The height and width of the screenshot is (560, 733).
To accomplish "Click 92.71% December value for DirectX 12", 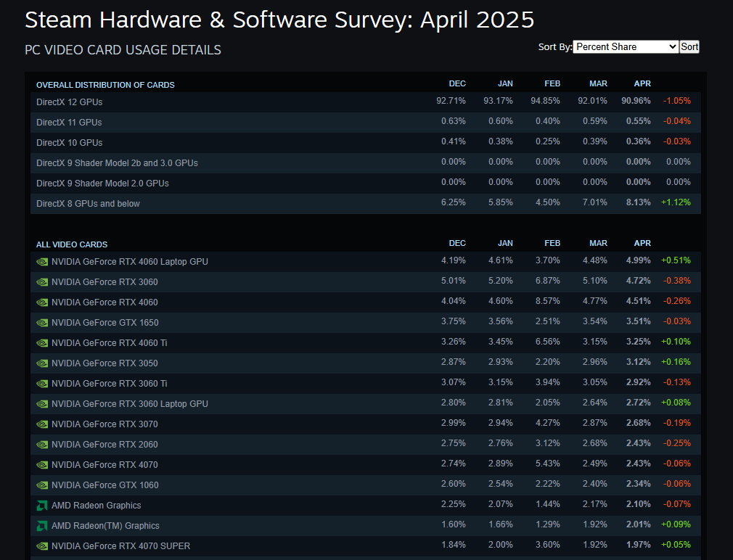I will 451,101.
